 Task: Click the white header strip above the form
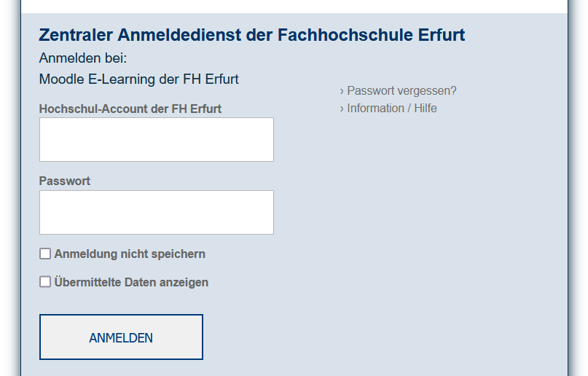pyautogui.click(x=294, y=6)
